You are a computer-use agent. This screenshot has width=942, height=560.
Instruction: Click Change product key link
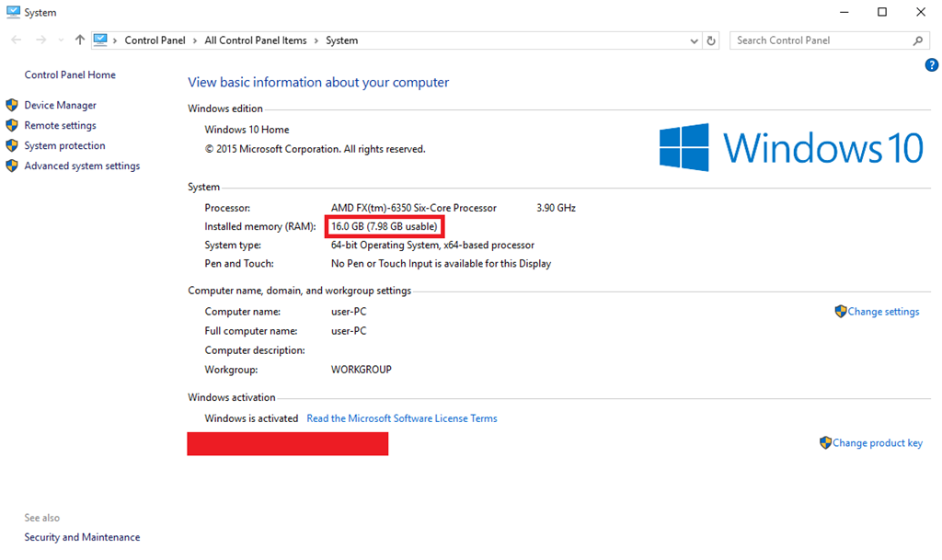877,443
